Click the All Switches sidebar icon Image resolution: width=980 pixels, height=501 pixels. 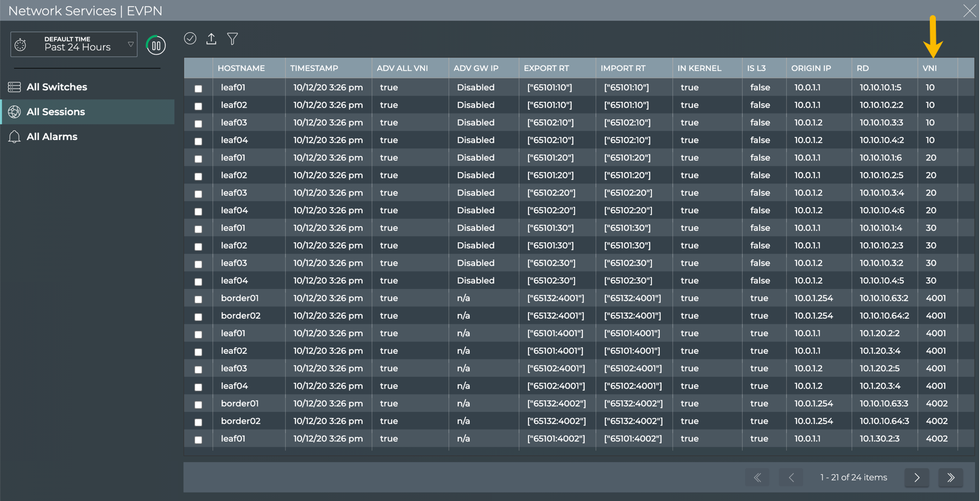point(15,87)
